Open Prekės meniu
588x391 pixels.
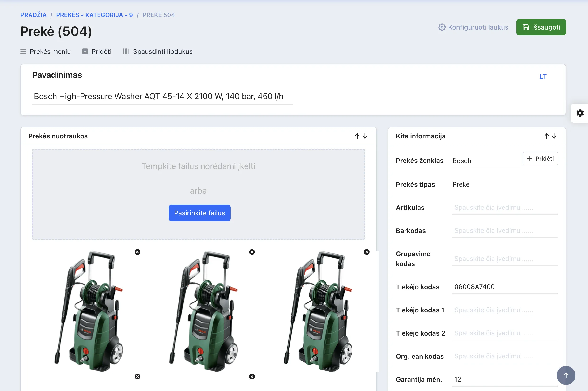[x=46, y=52]
